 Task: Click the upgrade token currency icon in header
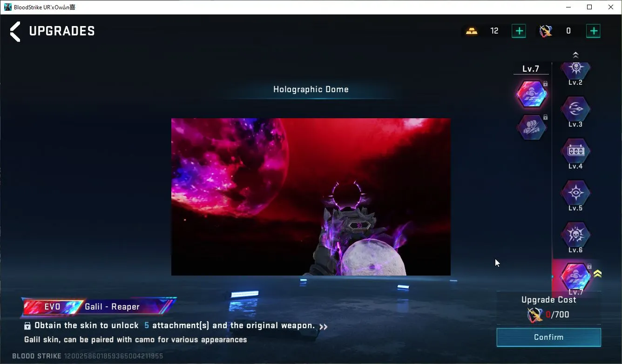pos(546,31)
